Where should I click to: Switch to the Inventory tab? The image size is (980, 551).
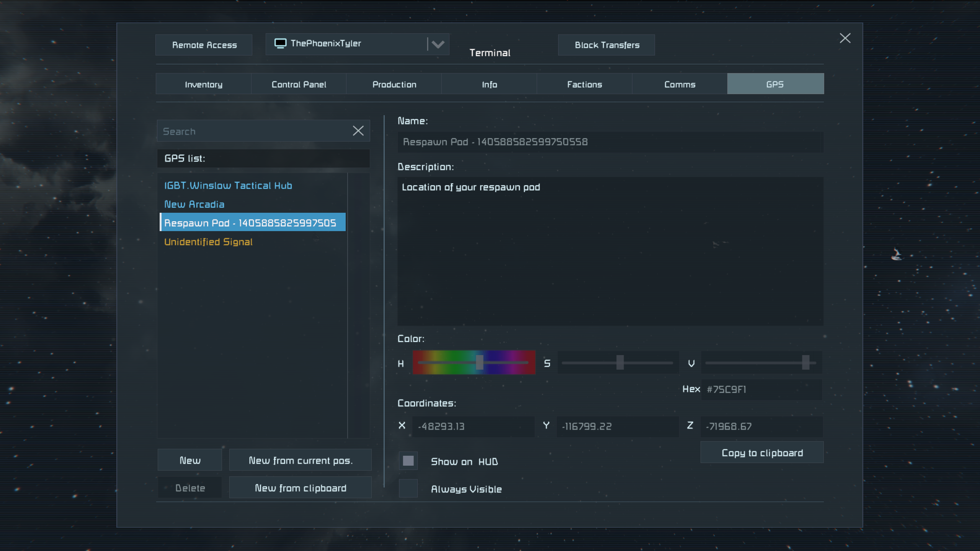pos(204,84)
